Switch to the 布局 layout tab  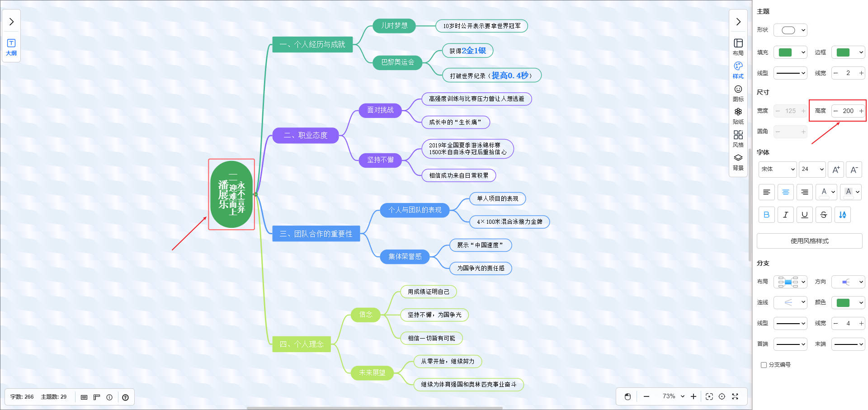[738, 47]
